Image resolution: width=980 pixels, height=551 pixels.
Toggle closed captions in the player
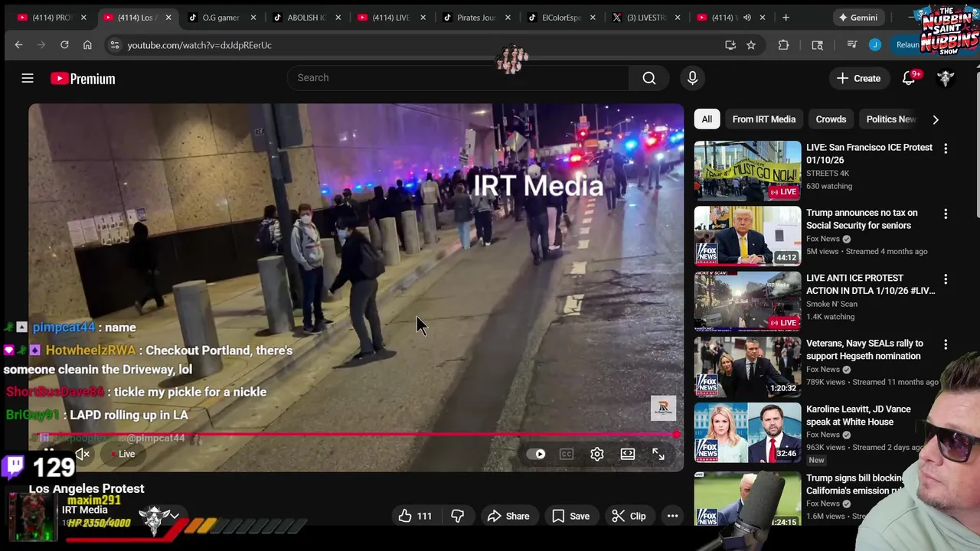(567, 454)
